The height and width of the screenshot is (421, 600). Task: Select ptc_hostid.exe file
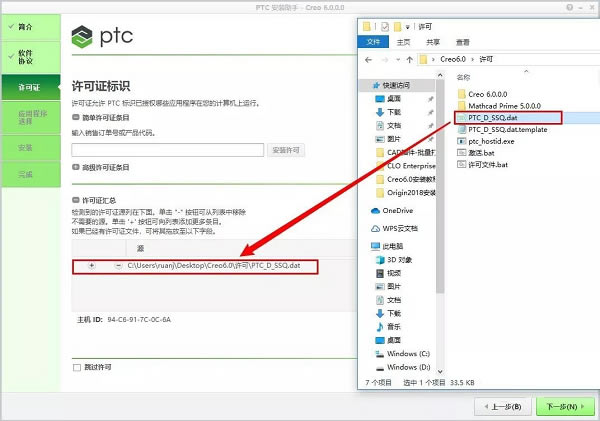(486, 141)
